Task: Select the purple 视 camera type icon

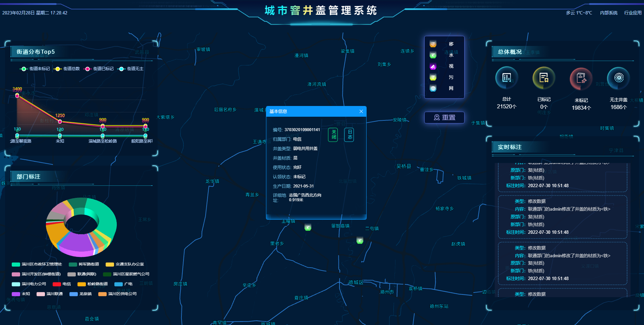Action: tap(433, 66)
